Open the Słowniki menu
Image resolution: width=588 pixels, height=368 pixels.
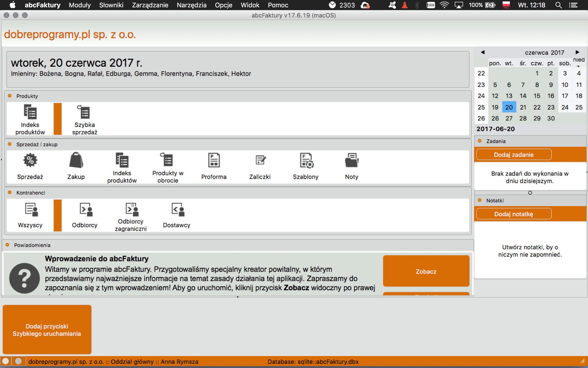point(111,5)
